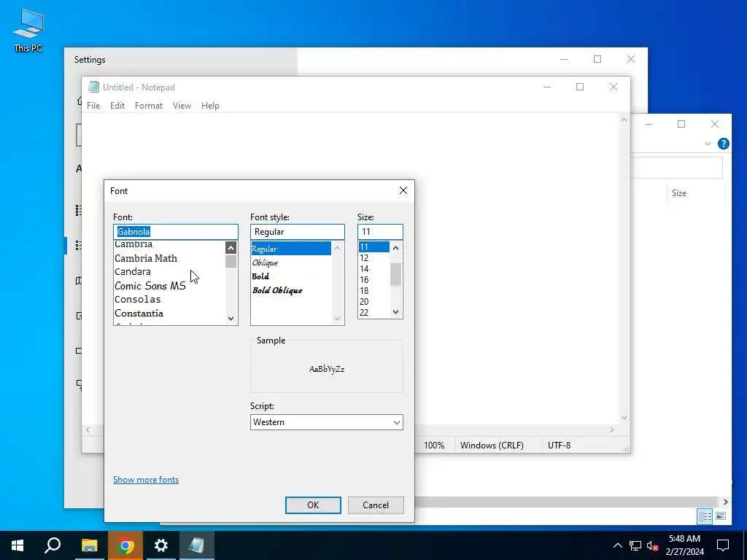Select size 20 in list
This screenshot has height=560, width=747.
click(374, 301)
